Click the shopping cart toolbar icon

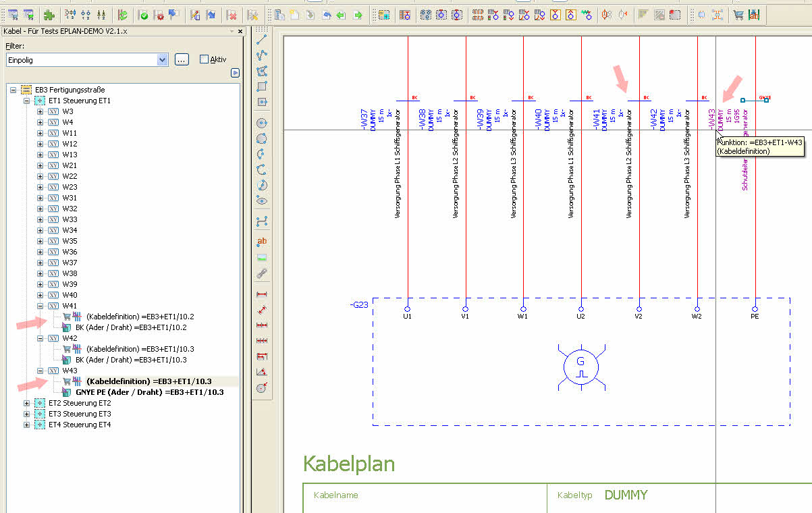click(738, 15)
